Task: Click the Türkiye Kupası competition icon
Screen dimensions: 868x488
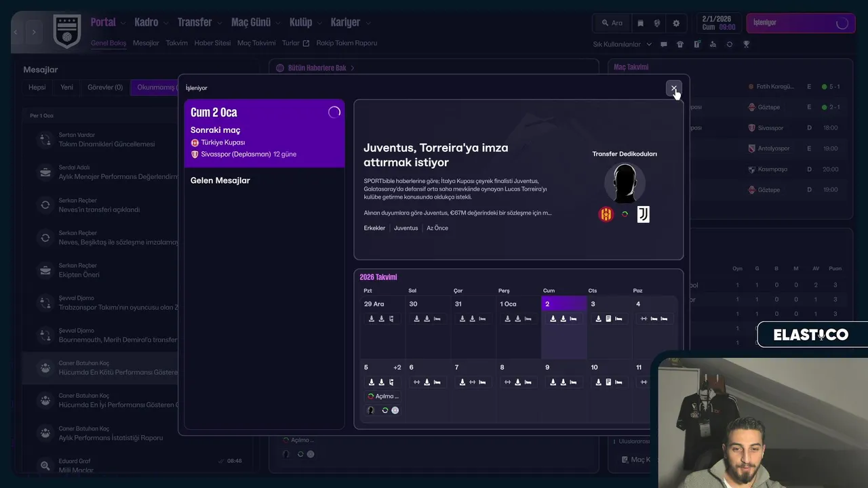Action: click(x=195, y=142)
